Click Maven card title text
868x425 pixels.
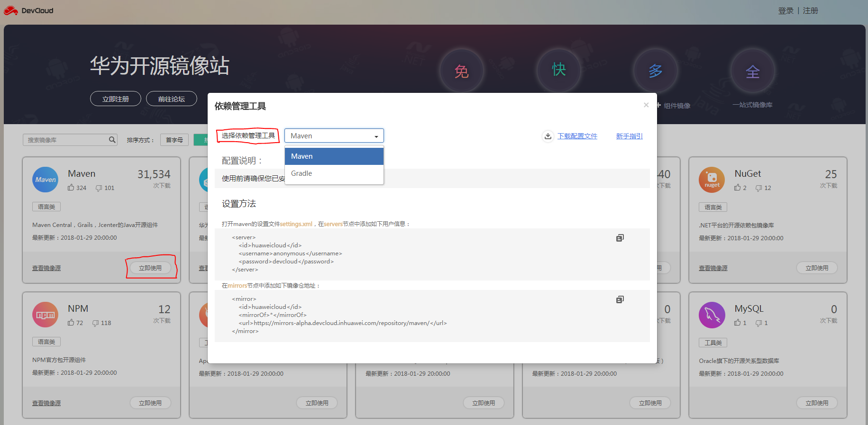point(82,173)
